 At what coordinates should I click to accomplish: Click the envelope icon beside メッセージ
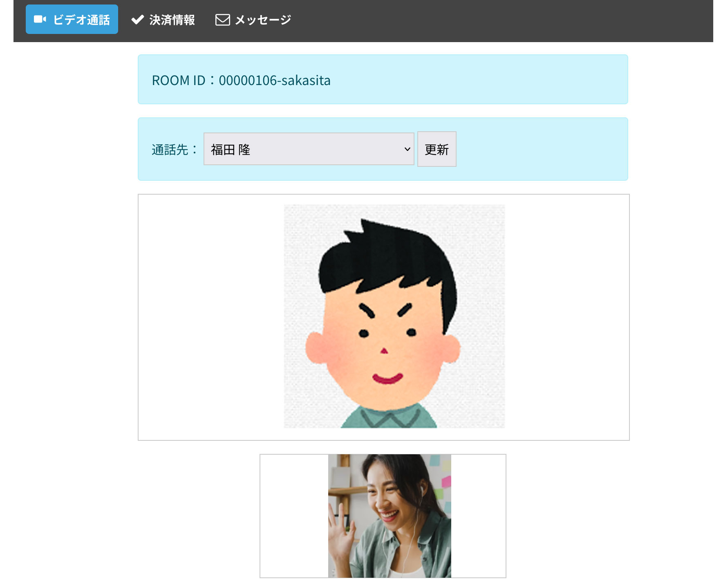pyautogui.click(x=222, y=20)
